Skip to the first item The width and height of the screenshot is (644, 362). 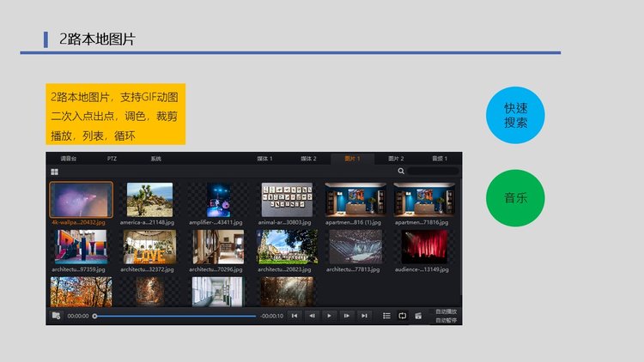click(295, 316)
